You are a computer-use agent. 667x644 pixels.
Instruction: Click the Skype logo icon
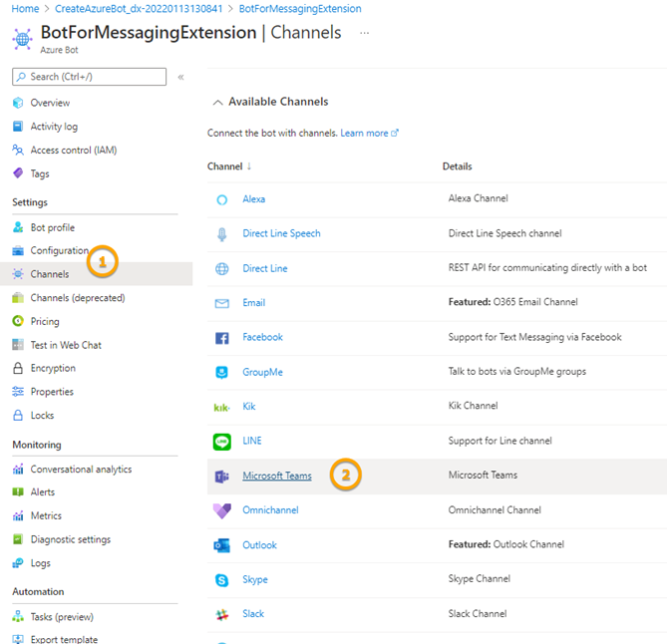(222, 580)
